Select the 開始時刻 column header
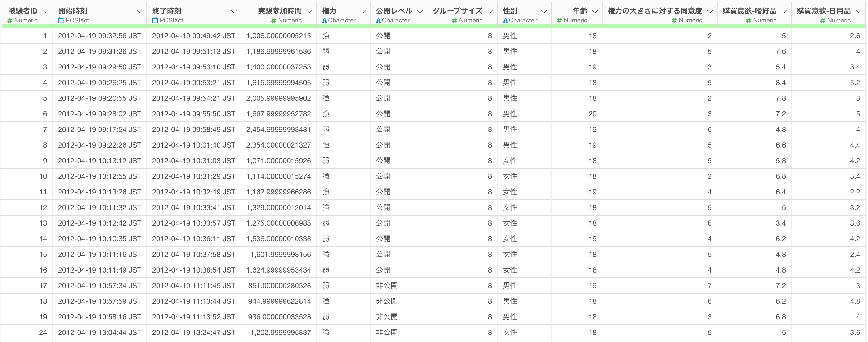868x342 pixels. 72,11
